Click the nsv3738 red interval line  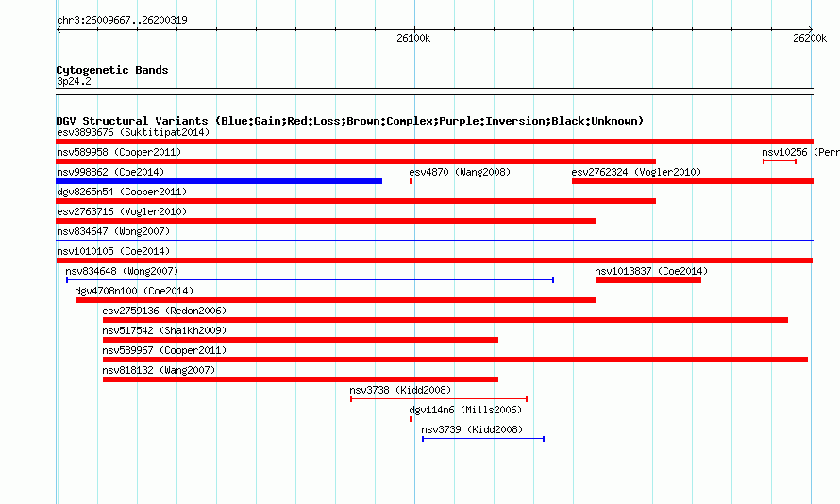click(439, 399)
